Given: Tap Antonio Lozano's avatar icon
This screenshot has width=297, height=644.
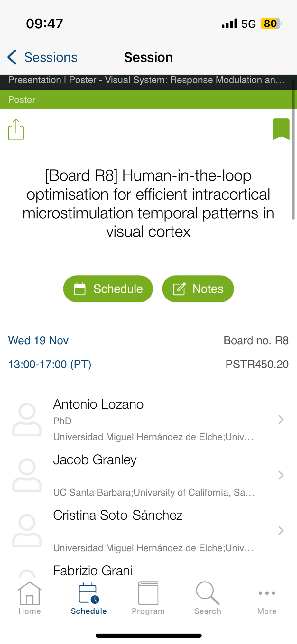Looking at the screenshot, I should coord(27,420).
